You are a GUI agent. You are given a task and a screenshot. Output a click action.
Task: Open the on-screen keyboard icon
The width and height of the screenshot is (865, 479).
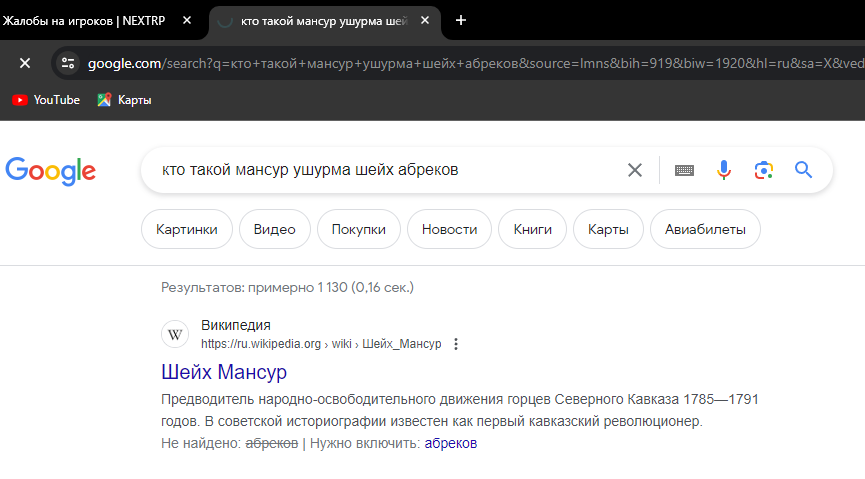click(684, 170)
